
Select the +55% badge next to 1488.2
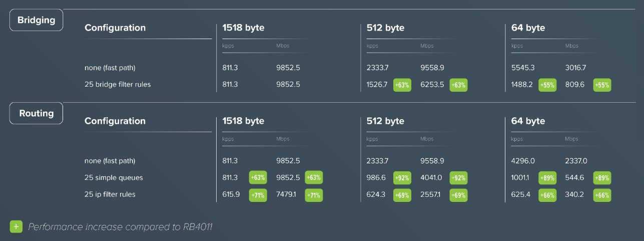coord(547,85)
